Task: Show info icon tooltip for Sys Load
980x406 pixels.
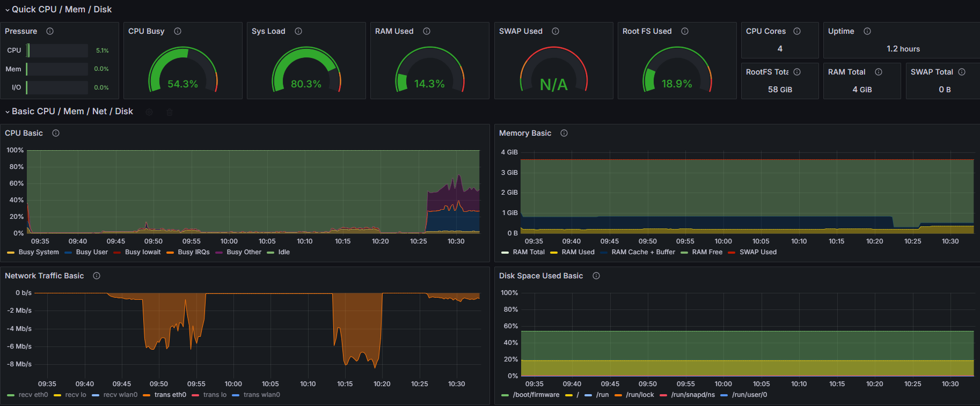Action: pos(298,31)
